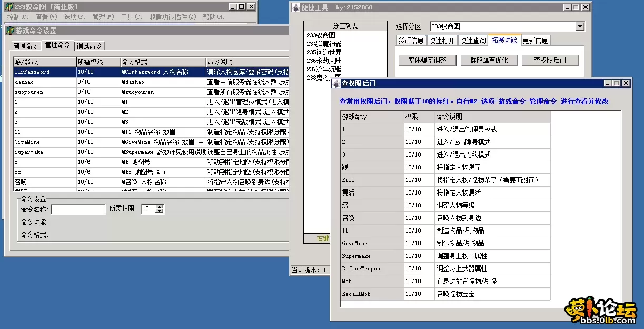Click the 游戏命令设置 window icon
This screenshot has width=644, height=329.
pos(9,31)
